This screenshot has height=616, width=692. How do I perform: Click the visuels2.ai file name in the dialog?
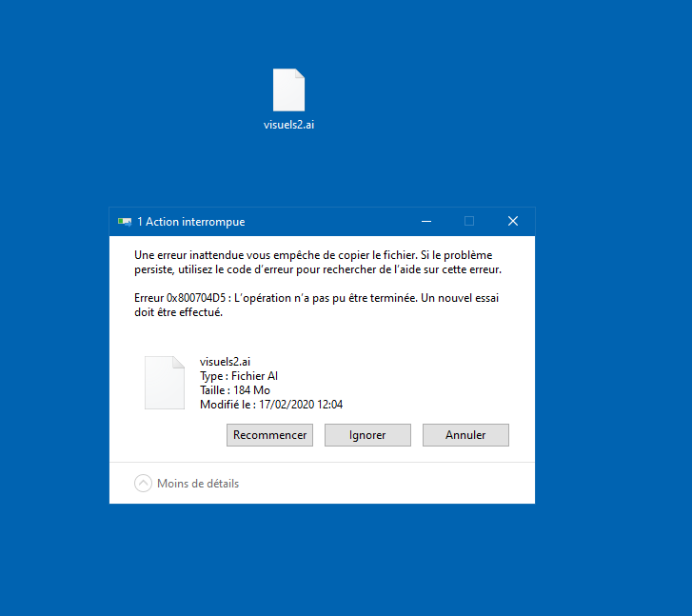[226, 362]
